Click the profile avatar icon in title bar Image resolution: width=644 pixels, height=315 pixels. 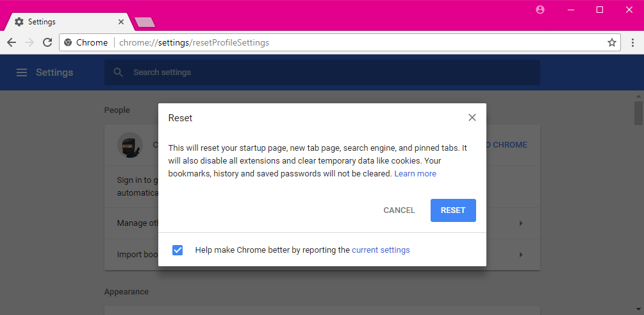pyautogui.click(x=540, y=10)
